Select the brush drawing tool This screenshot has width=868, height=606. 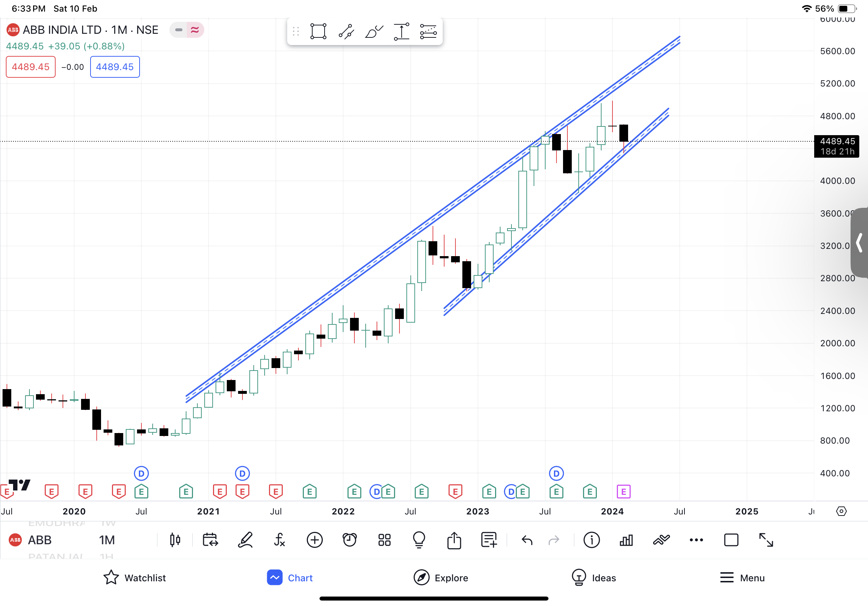[374, 31]
